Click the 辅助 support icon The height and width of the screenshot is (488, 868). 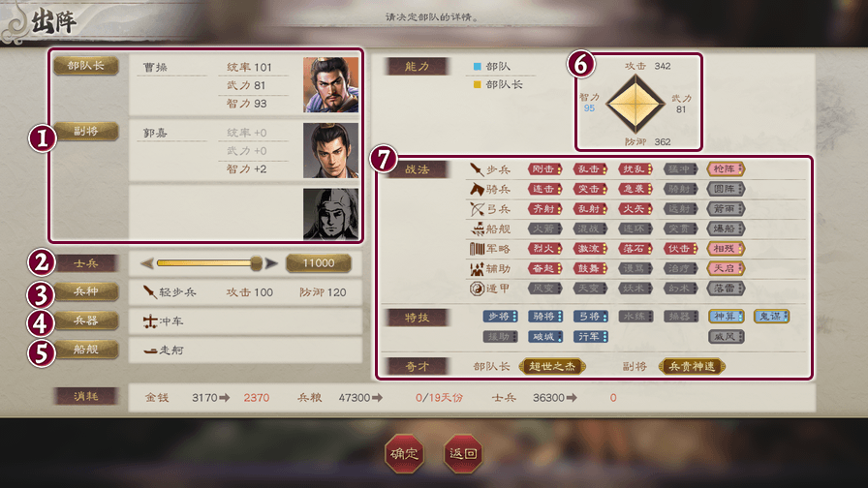(x=477, y=269)
